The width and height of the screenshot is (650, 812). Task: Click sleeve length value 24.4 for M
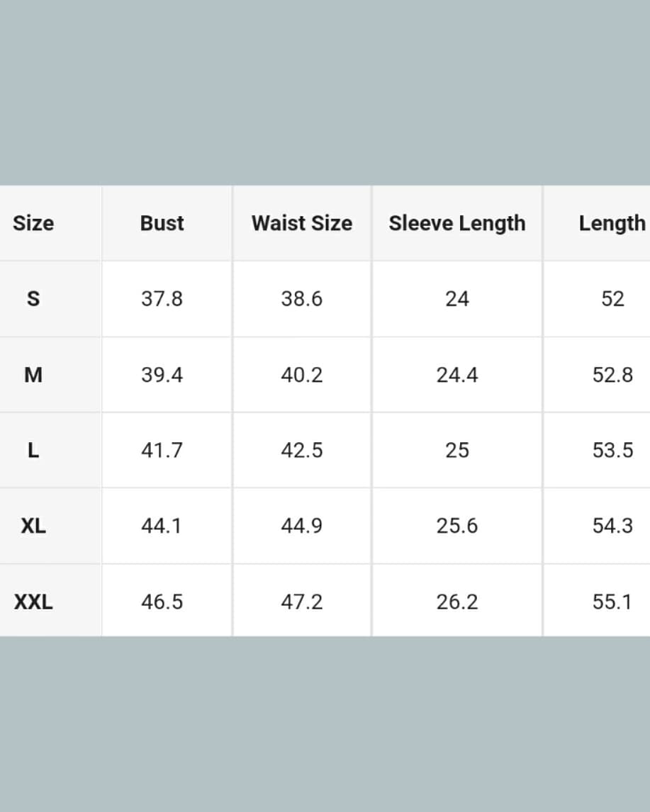[x=457, y=375]
